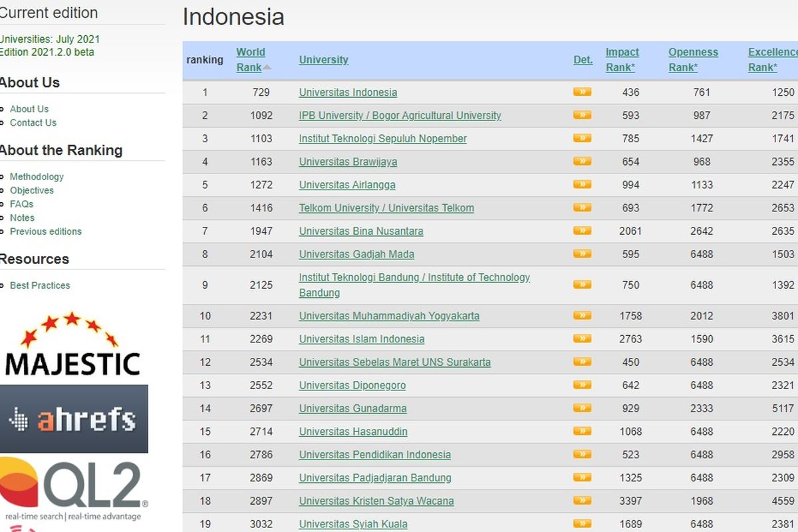Open details icon for Universitas Indonesia
798x532 pixels.
(x=582, y=92)
